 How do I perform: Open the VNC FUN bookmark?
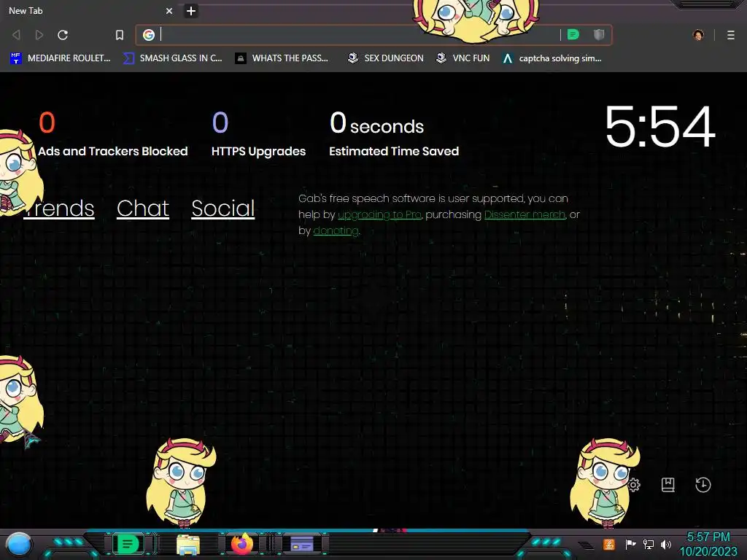point(462,58)
